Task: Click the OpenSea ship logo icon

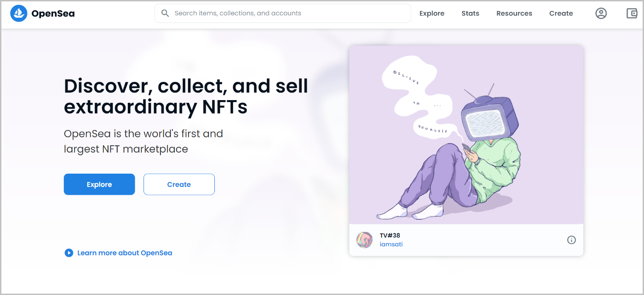Action: click(19, 13)
